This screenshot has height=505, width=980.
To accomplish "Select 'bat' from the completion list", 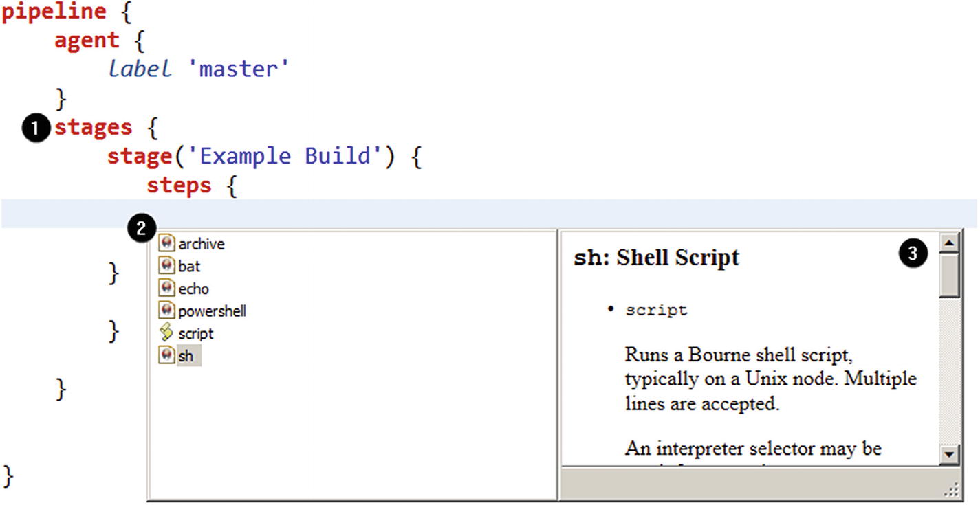I will (189, 266).
